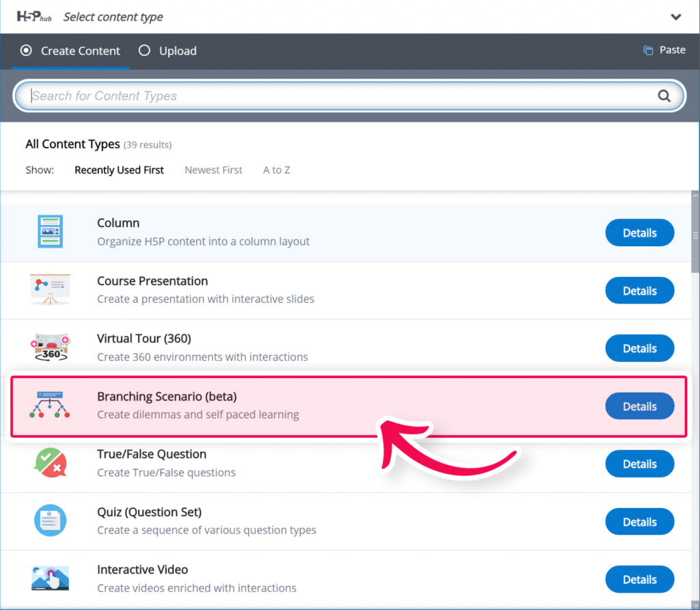Click the Paste clipboard icon

tap(648, 50)
